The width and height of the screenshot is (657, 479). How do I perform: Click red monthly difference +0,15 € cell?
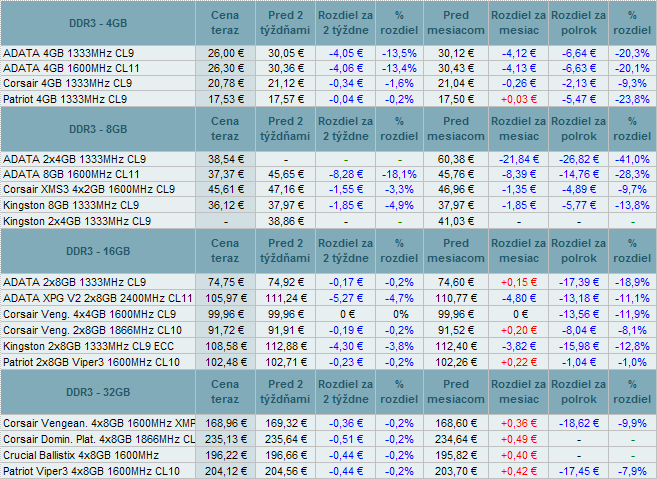coord(519,282)
